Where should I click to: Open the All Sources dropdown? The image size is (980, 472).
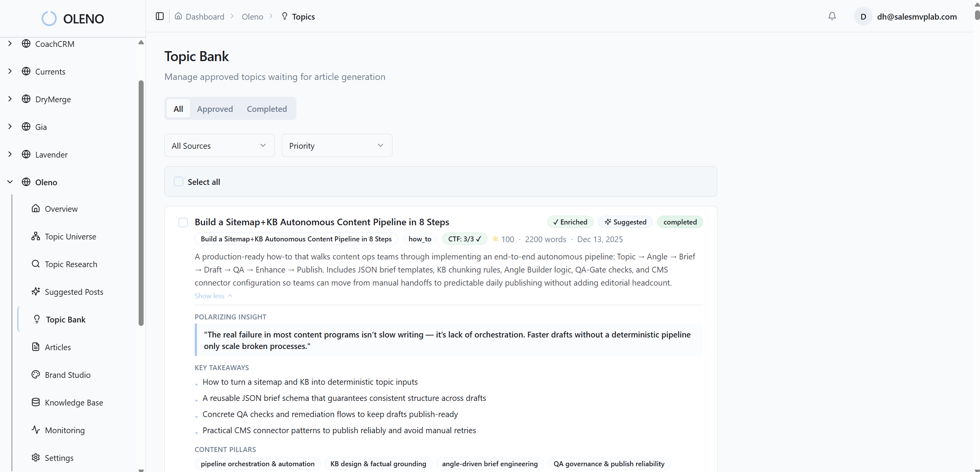point(219,145)
